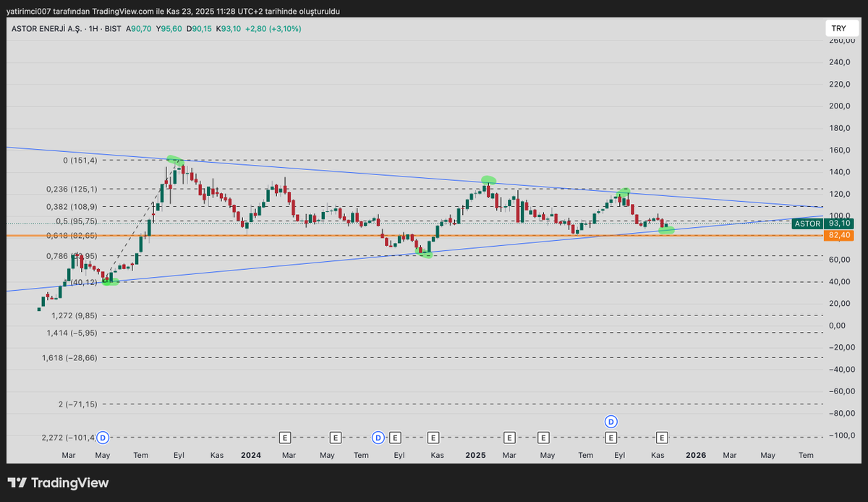The height and width of the screenshot is (502, 868).
Task: Click the earnings E marker near Kas 2025
Action: [x=662, y=437]
